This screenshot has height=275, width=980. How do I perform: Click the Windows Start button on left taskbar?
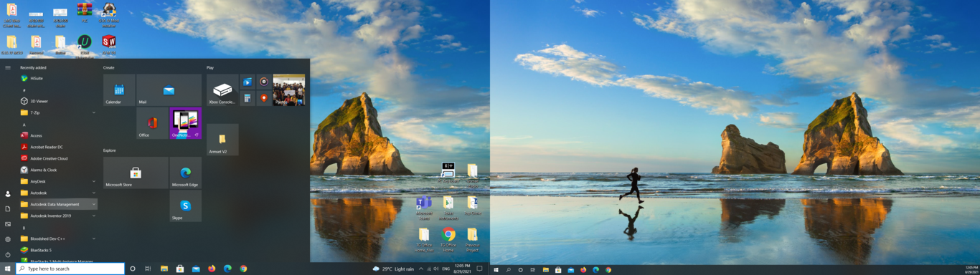click(x=8, y=269)
